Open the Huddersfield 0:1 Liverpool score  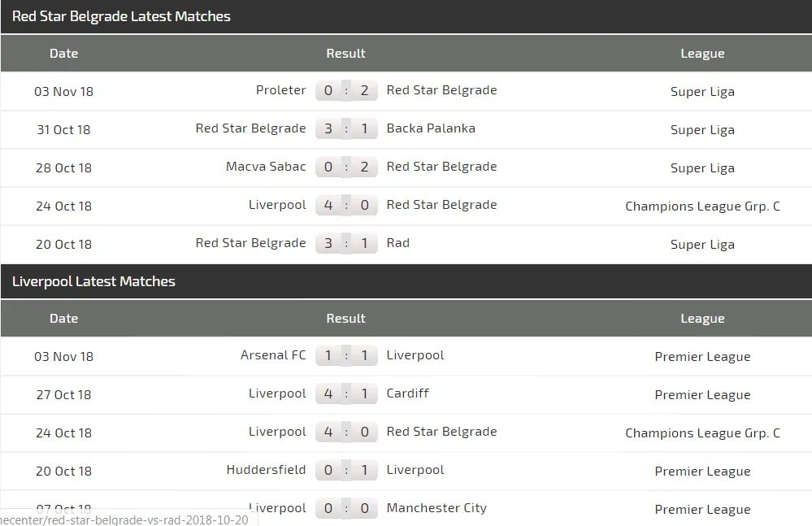(x=346, y=471)
